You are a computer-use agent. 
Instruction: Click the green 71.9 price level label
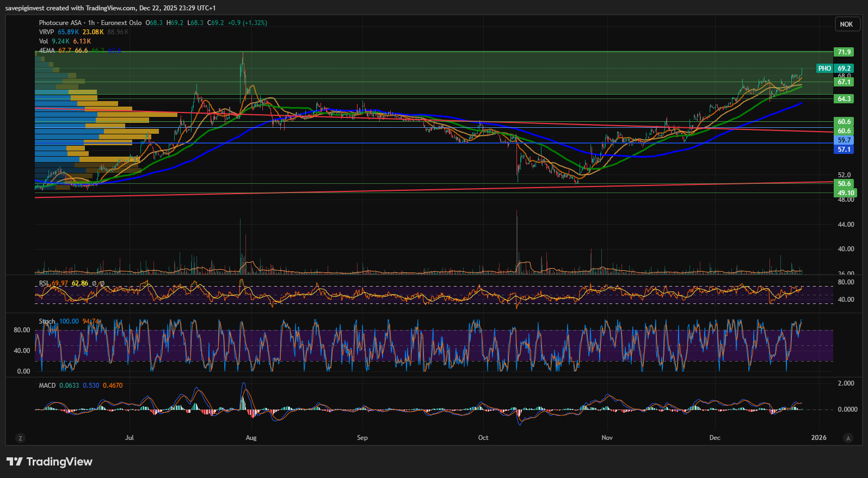coord(844,52)
